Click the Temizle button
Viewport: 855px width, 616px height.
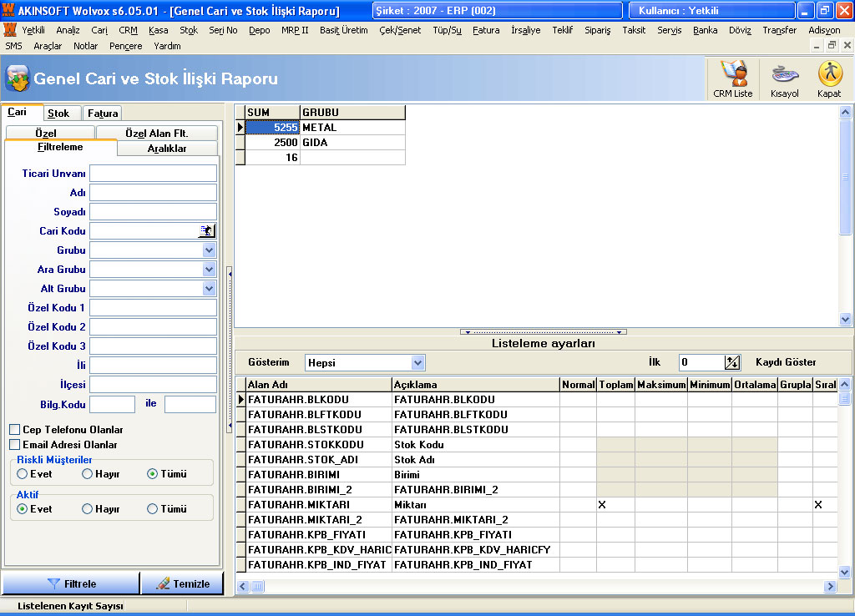tap(183, 583)
